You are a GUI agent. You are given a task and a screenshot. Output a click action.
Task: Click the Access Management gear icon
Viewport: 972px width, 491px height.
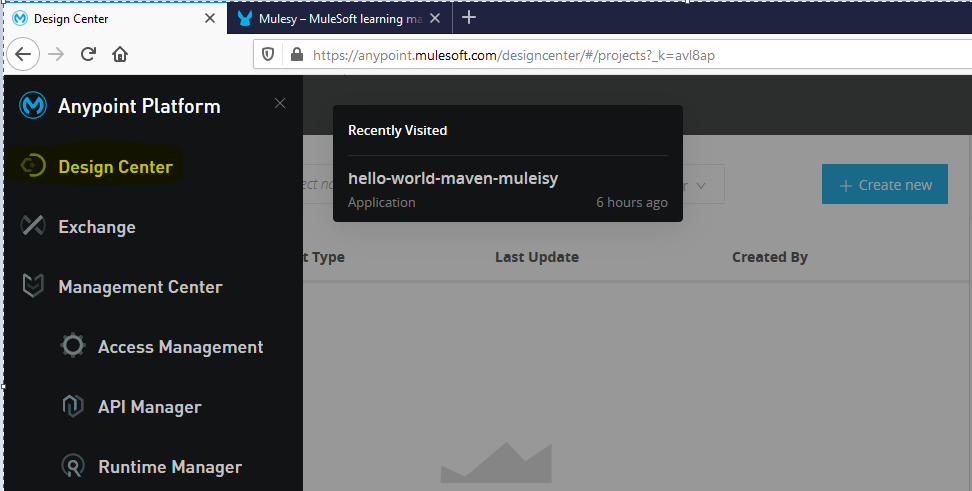pyautogui.click(x=73, y=345)
